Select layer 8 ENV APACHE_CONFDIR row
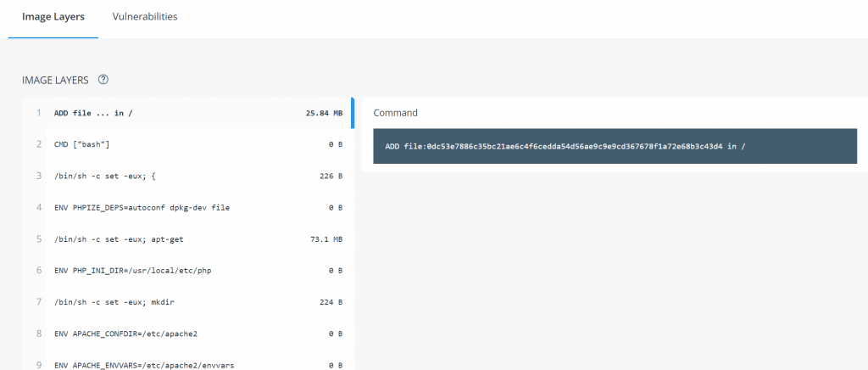This screenshot has width=868, height=370. (x=187, y=334)
